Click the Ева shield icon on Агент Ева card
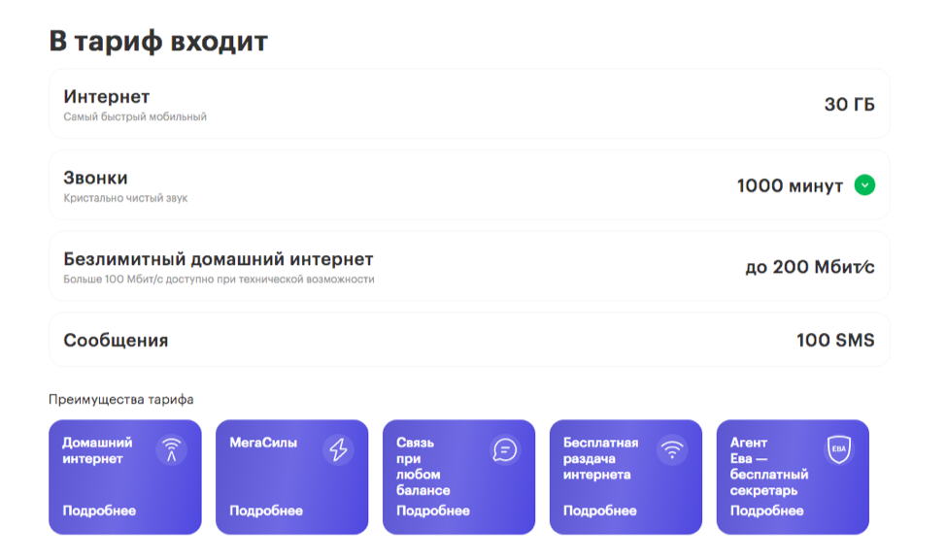This screenshot has height=560, width=946. pos(837,449)
